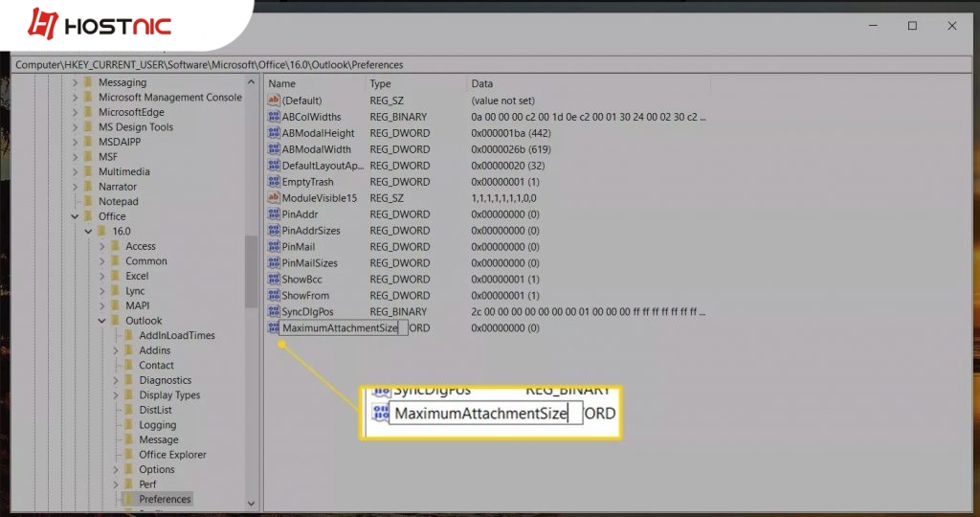Select the MSDAIPP tree item

click(120, 142)
